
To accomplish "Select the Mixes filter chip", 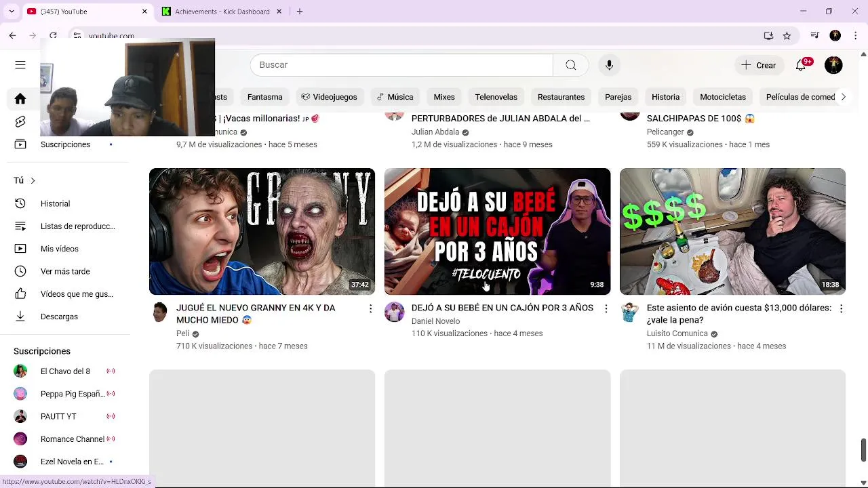I will [x=444, y=97].
